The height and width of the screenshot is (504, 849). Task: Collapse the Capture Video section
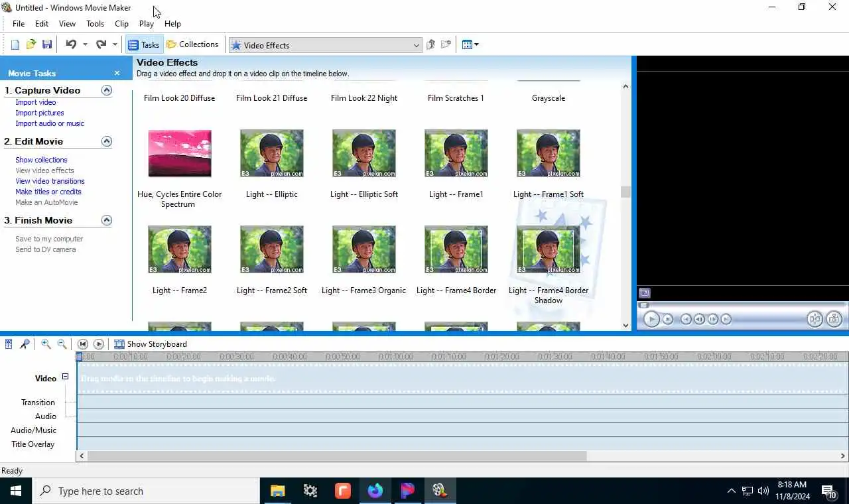coord(107,90)
